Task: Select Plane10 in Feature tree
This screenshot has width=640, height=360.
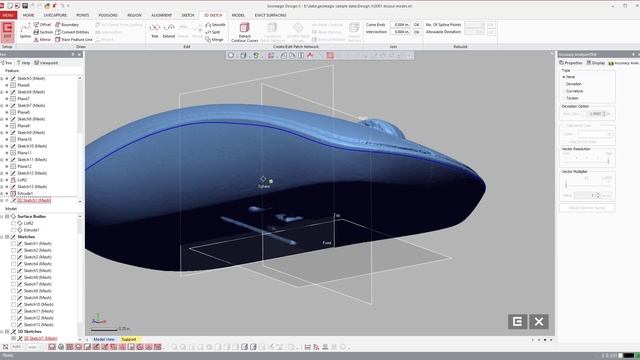Action: tap(25, 139)
